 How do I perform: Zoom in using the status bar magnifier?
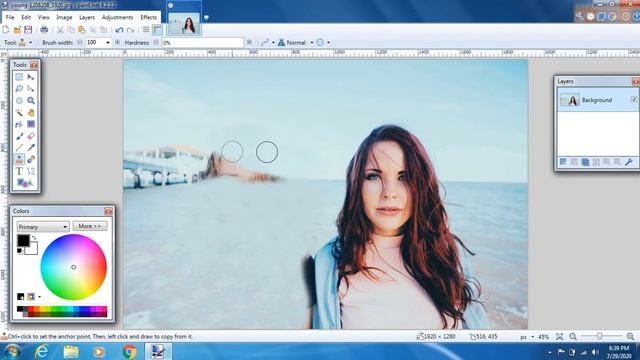coord(631,337)
